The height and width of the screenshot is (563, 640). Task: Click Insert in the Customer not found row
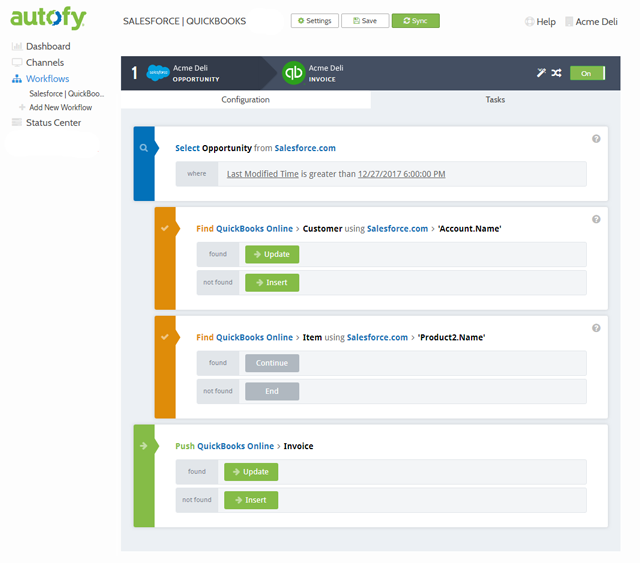[272, 283]
